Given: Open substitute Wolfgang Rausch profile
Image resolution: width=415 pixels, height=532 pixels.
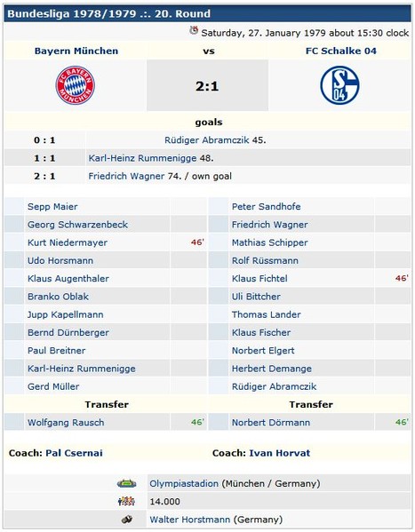Looking at the screenshot, I should click(x=66, y=423).
